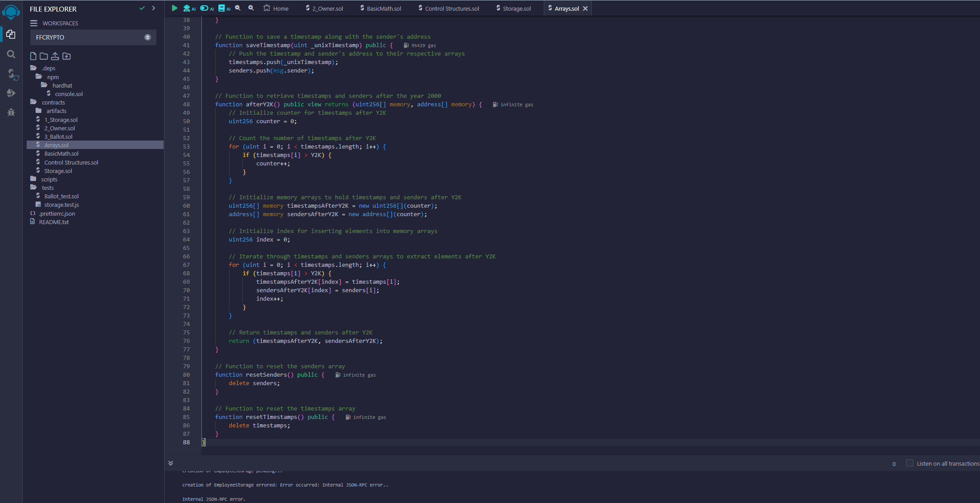Click the pending transactions counter 0
The height and width of the screenshot is (503, 980).
(894, 464)
